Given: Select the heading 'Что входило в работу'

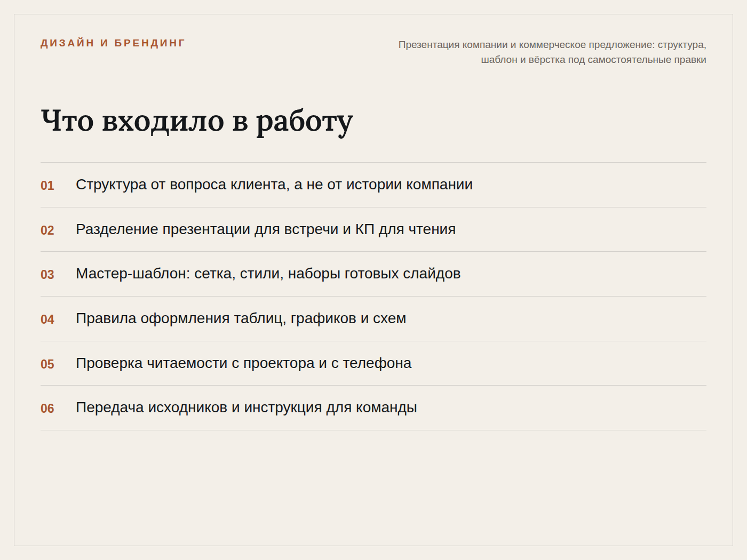Looking at the screenshot, I should point(197,122).
